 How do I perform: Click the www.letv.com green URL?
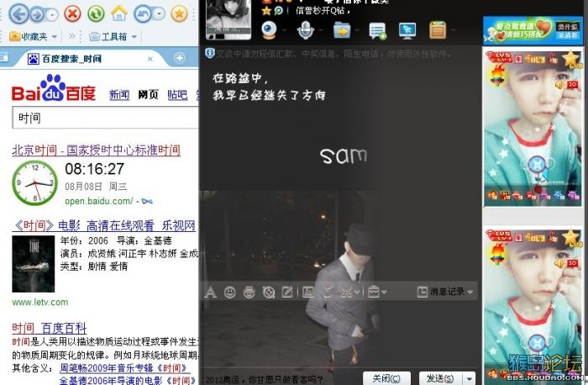click(40, 302)
